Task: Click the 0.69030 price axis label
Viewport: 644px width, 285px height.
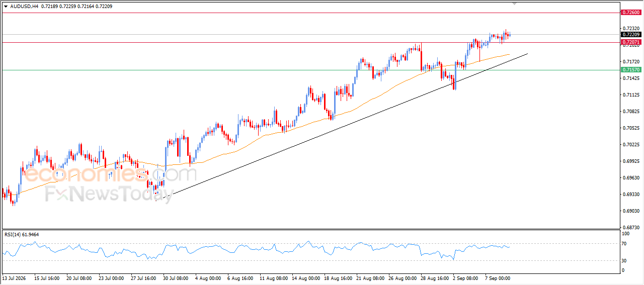Action: pos(631,211)
